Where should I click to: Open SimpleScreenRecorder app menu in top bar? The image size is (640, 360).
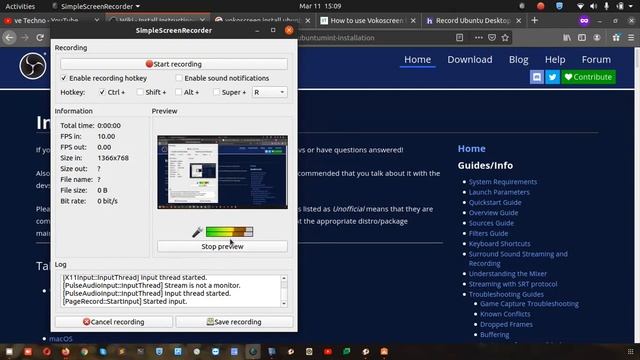[96, 6]
